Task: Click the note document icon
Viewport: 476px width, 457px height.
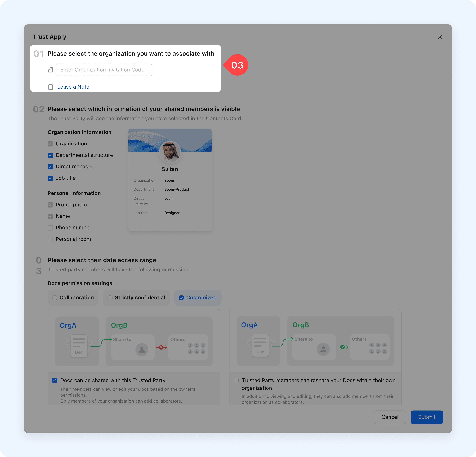Action: coord(51,87)
